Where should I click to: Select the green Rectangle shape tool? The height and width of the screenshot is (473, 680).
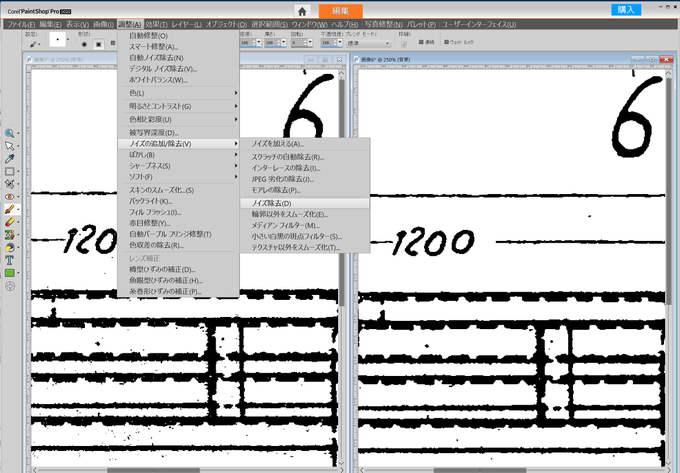click(9, 273)
